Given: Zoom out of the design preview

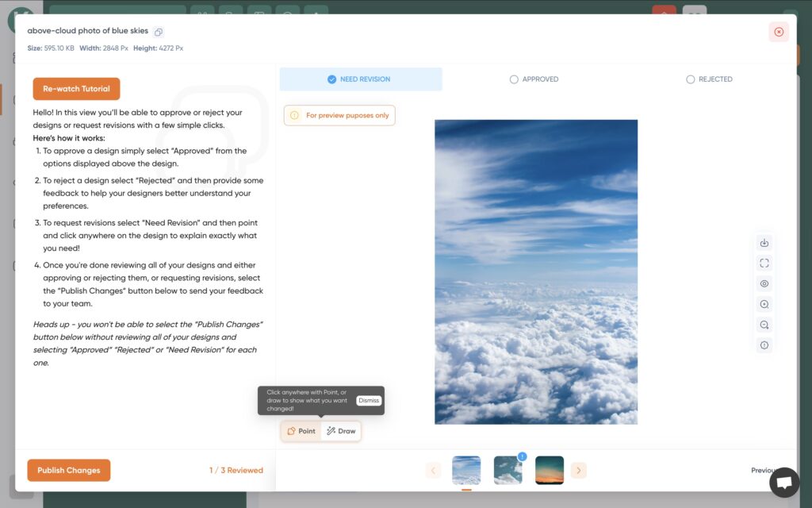Looking at the screenshot, I should click(764, 325).
